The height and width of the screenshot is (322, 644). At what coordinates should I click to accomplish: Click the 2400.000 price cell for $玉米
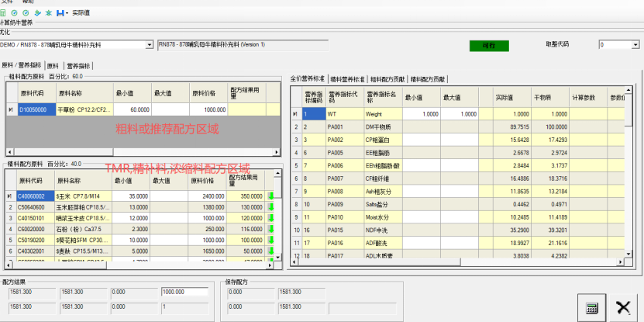(208, 196)
